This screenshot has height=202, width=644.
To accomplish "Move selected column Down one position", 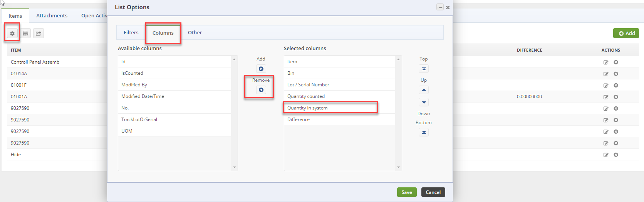I will coord(424,103).
